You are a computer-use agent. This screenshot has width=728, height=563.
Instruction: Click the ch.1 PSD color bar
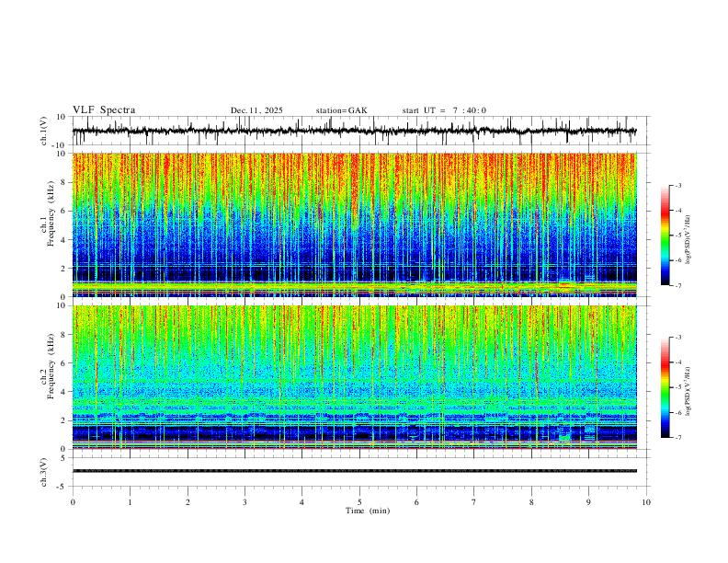click(x=665, y=236)
